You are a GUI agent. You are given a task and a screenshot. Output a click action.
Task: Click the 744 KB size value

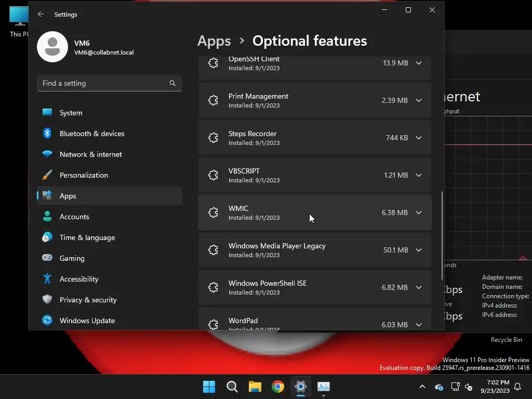point(396,138)
